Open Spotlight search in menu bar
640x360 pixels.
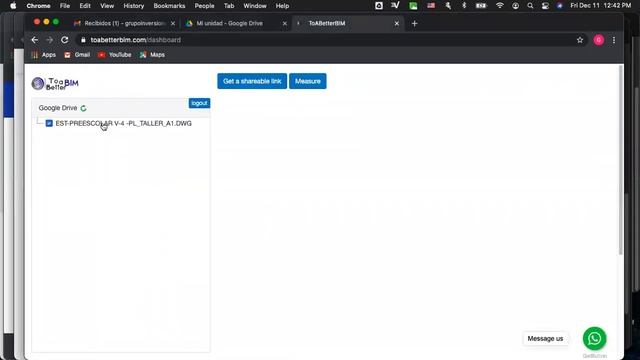click(530, 6)
